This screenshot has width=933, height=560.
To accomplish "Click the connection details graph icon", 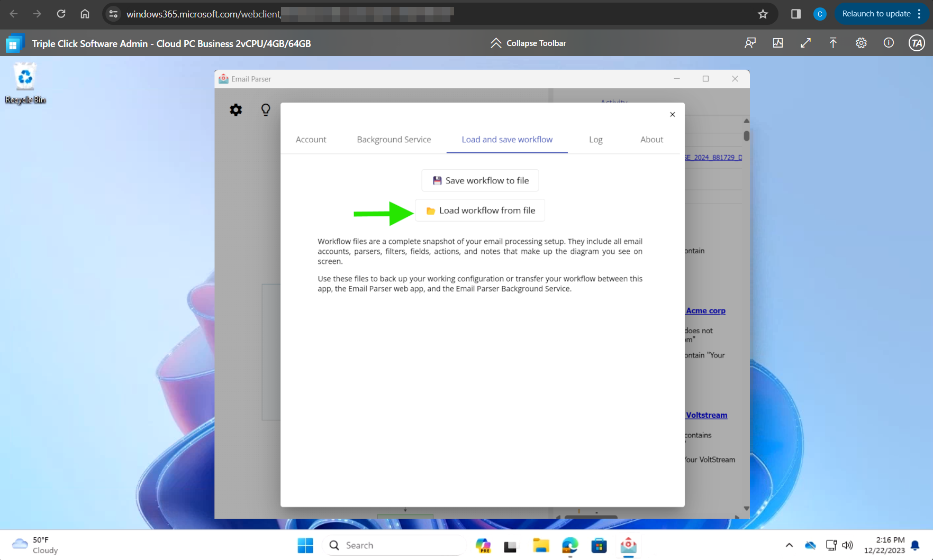I will [x=778, y=43].
